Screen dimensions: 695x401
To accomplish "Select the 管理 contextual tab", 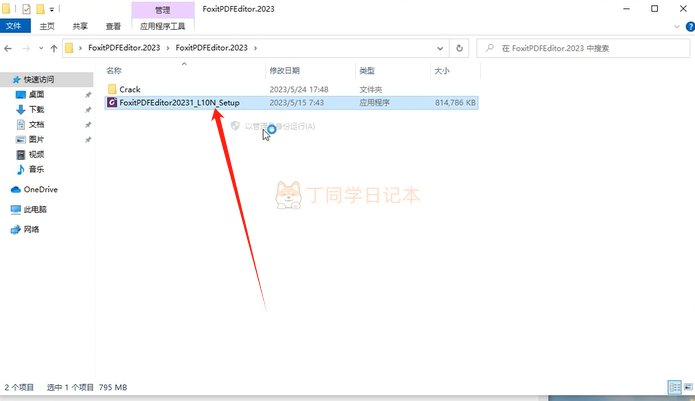I will 163,10.
